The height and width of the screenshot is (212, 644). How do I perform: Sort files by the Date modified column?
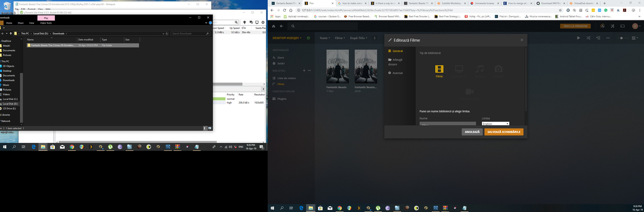coord(89,39)
